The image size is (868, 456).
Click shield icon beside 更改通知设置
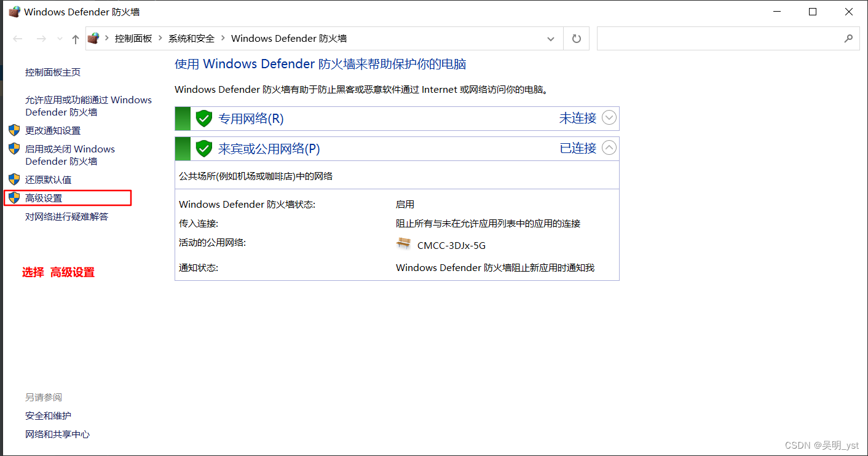tap(14, 130)
